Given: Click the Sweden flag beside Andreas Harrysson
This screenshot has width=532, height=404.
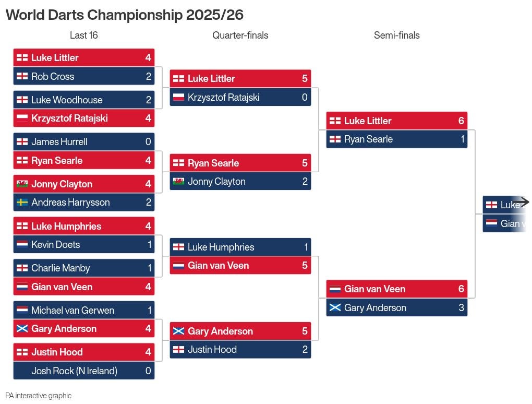Looking at the screenshot, I should coord(22,203).
